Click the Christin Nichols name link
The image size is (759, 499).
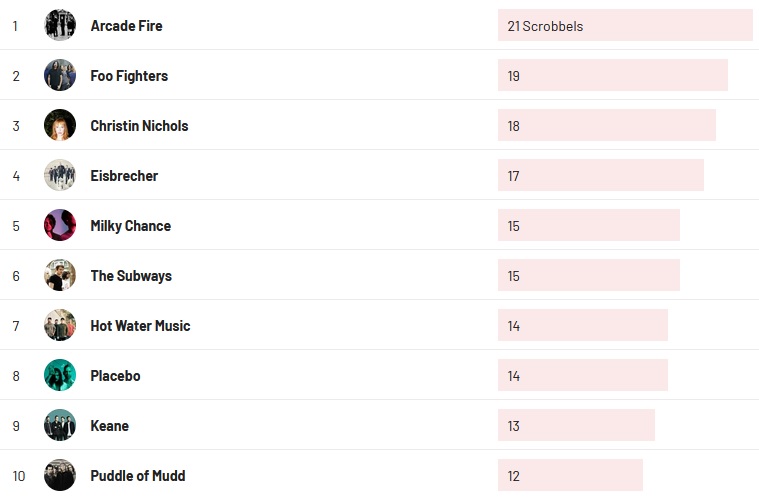coord(139,126)
